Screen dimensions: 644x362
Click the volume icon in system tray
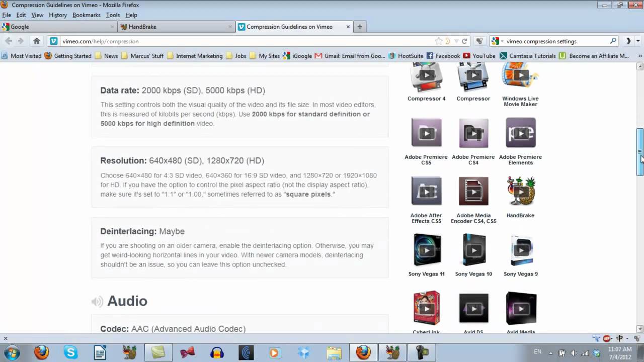(574, 353)
